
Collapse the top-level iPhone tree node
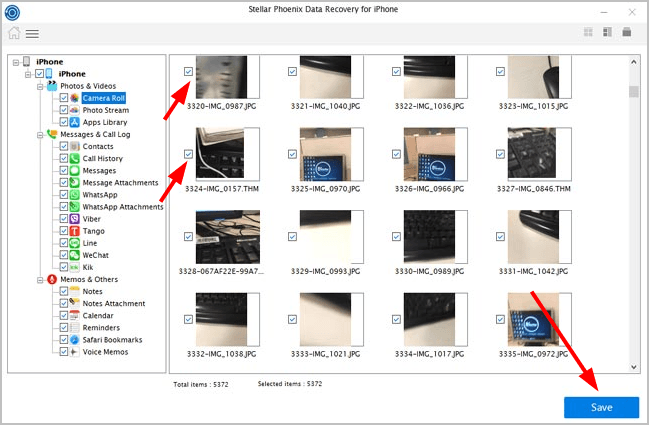(16, 62)
